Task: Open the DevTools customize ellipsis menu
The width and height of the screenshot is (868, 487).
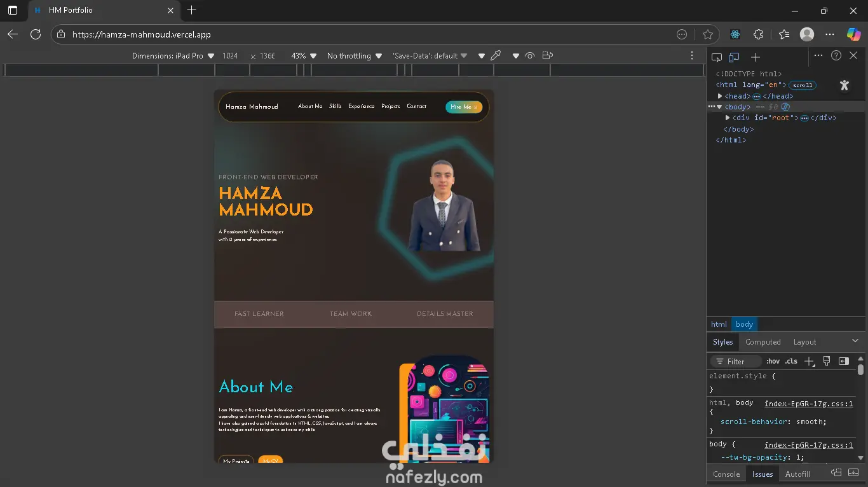Action: click(x=818, y=56)
